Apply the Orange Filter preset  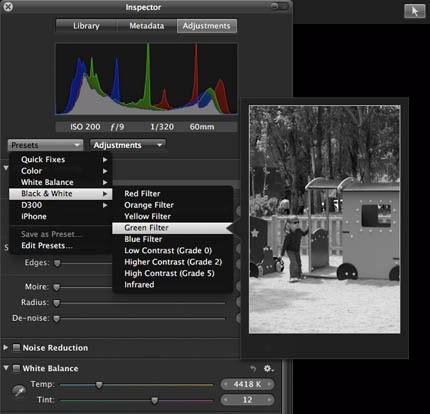pyautogui.click(x=172, y=205)
